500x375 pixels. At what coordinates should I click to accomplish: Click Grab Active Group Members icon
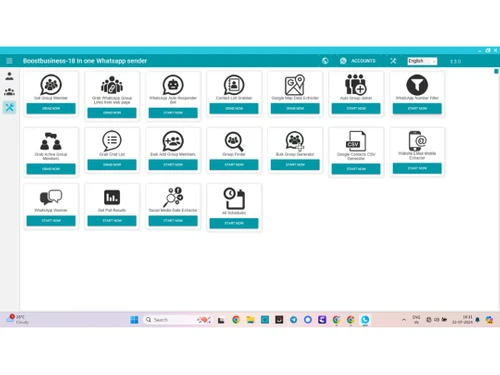pyautogui.click(x=51, y=141)
